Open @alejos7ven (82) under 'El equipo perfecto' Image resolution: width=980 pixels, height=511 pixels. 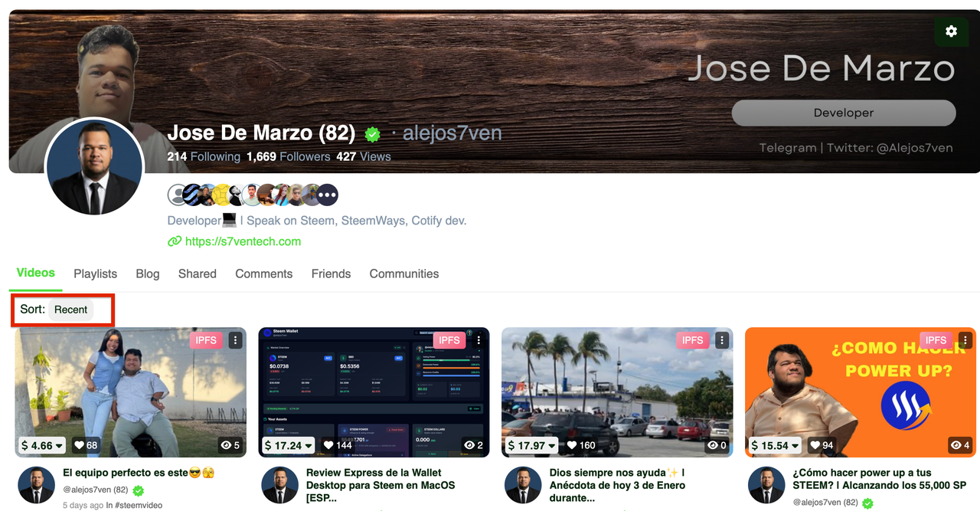[96, 490]
